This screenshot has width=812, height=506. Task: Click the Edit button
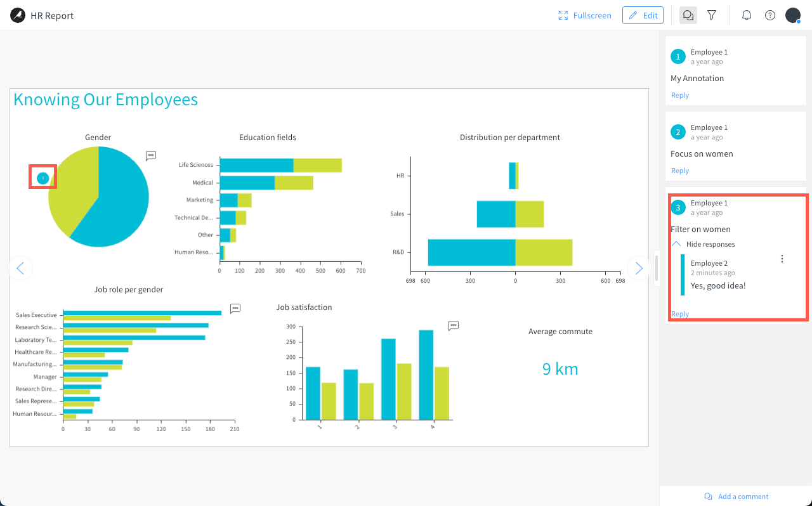tap(643, 15)
